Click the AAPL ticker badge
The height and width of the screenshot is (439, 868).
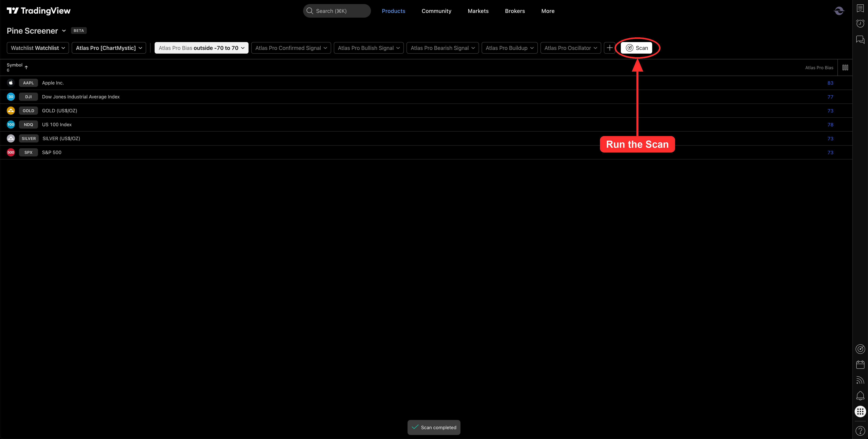(28, 83)
